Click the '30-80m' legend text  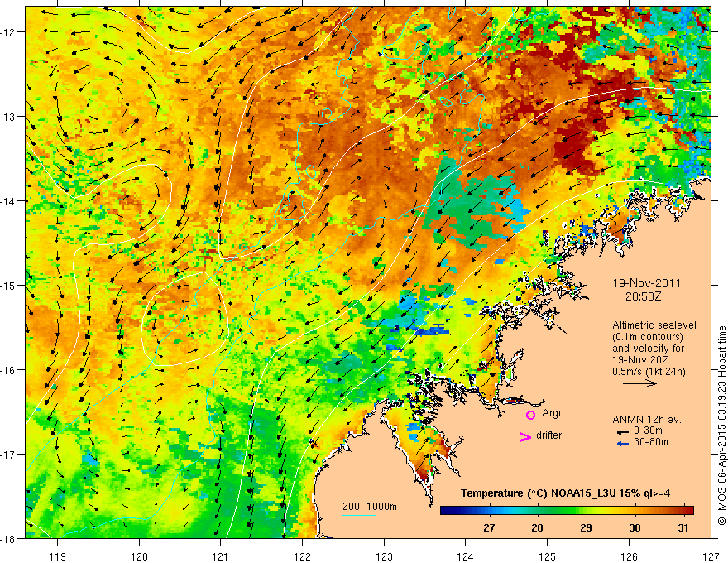point(651,442)
